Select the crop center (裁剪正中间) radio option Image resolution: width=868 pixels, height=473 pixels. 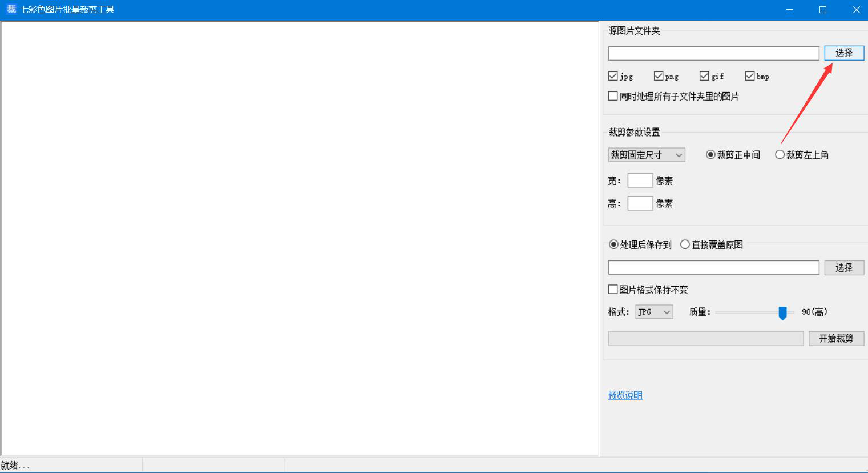click(x=710, y=155)
